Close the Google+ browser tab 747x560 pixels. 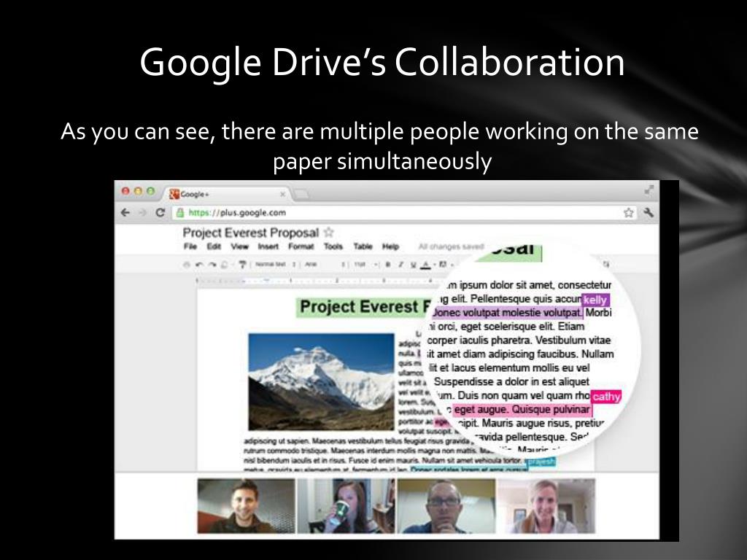tap(282, 194)
